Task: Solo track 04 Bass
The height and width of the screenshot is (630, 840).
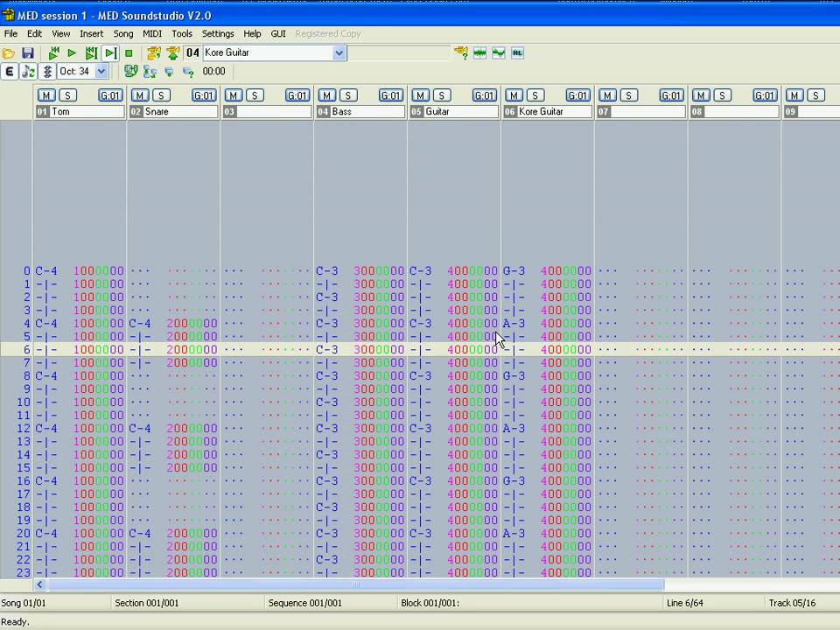Action: [x=348, y=95]
